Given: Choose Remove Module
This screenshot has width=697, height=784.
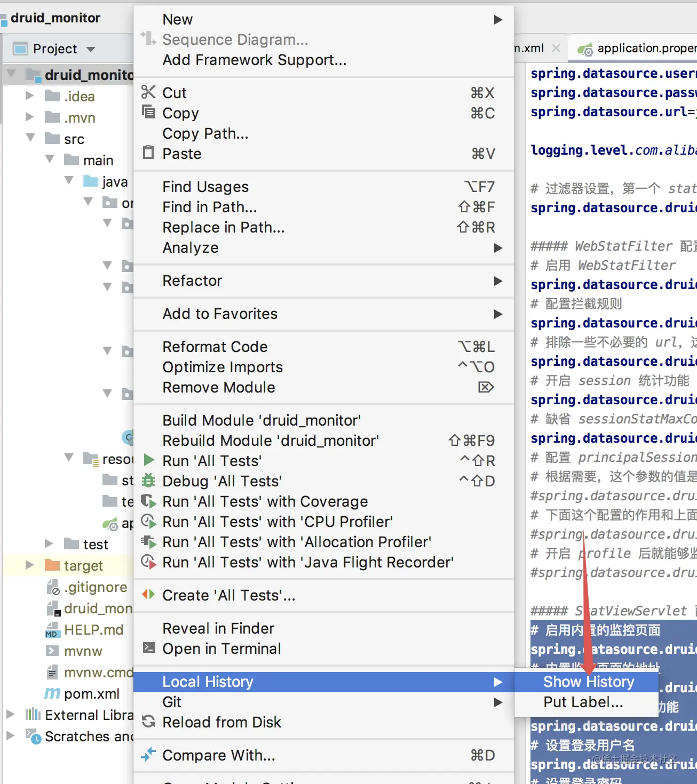Looking at the screenshot, I should pyautogui.click(x=324, y=387).
